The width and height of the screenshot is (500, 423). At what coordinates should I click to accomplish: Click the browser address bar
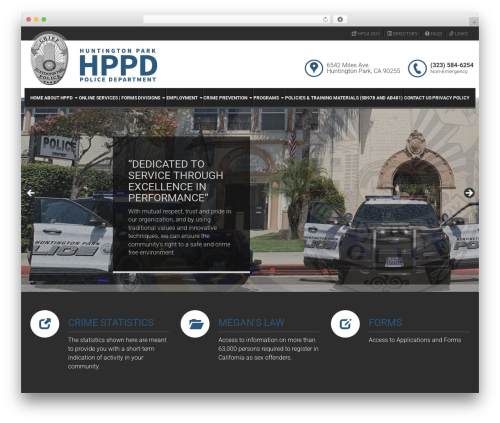click(237, 19)
